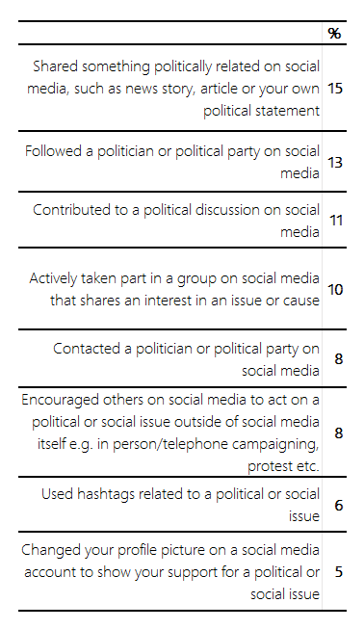The image size is (364, 629).
Task: Click the % column header
Action: click(334, 33)
